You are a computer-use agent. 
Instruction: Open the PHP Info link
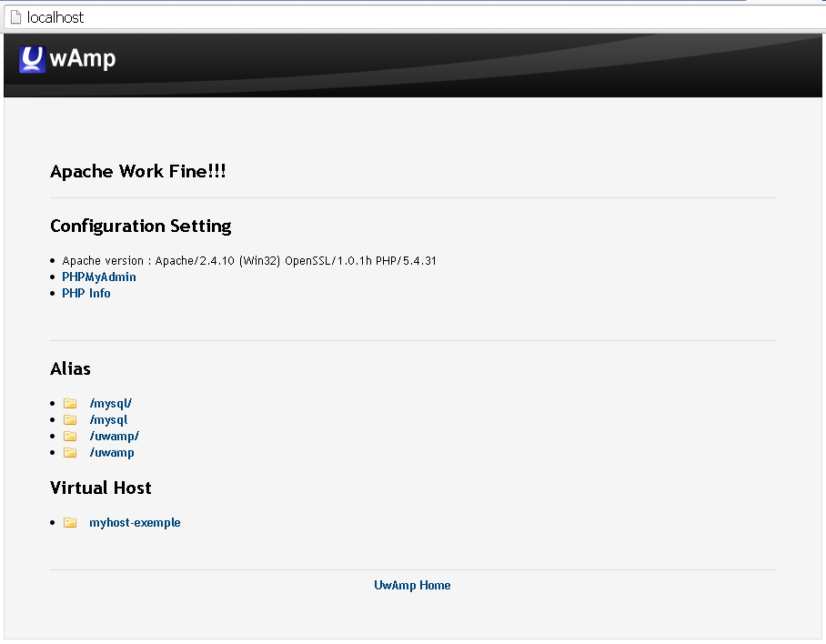[x=86, y=293]
